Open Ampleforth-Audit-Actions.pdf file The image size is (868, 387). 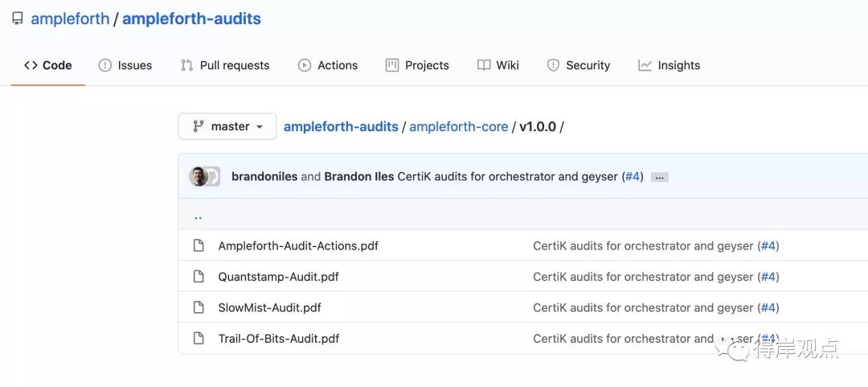tap(298, 245)
